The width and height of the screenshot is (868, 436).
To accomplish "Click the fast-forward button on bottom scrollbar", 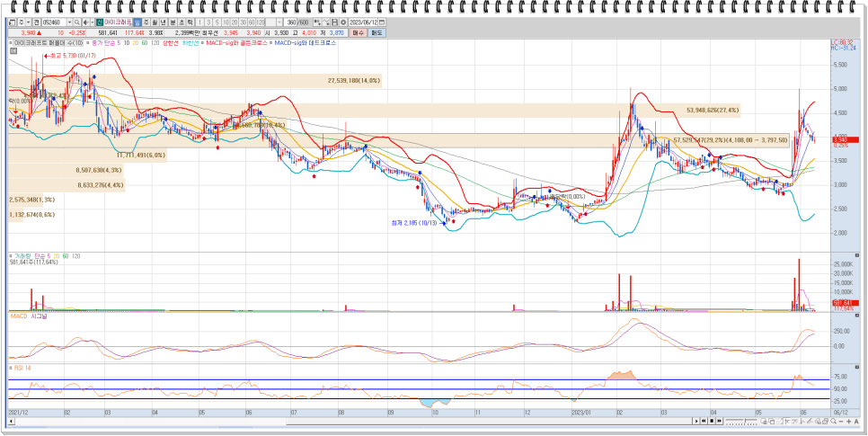I will coord(719,421).
